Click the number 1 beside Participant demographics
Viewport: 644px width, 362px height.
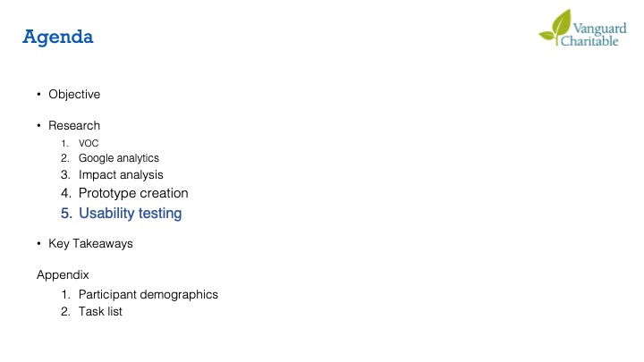[x=65, y=294]
